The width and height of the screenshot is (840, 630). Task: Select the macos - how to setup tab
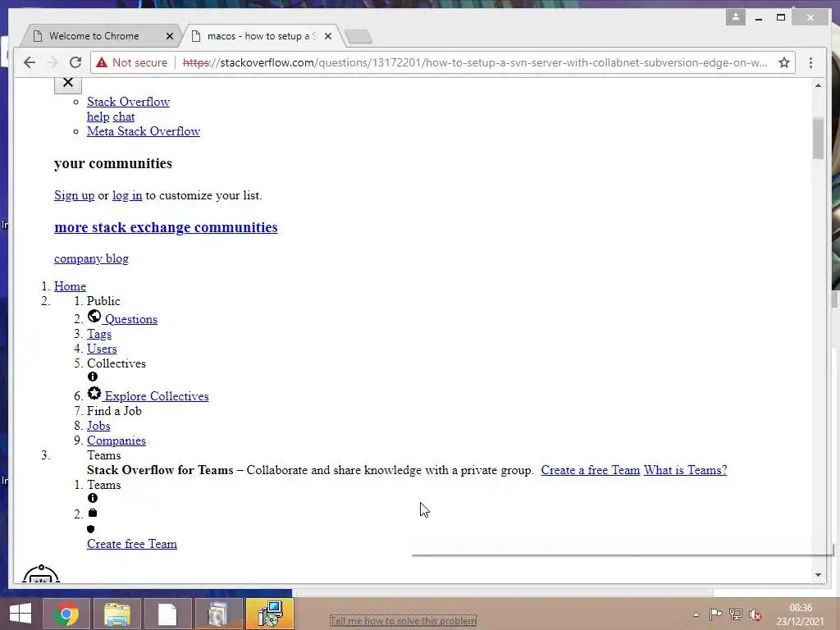pos(262,36)
